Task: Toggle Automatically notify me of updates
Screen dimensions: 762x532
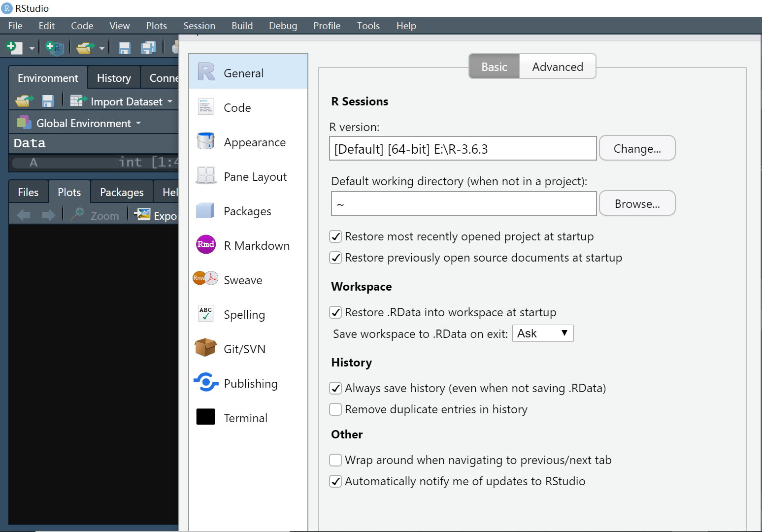Action: pyautogui.click(x=335, y=481)
